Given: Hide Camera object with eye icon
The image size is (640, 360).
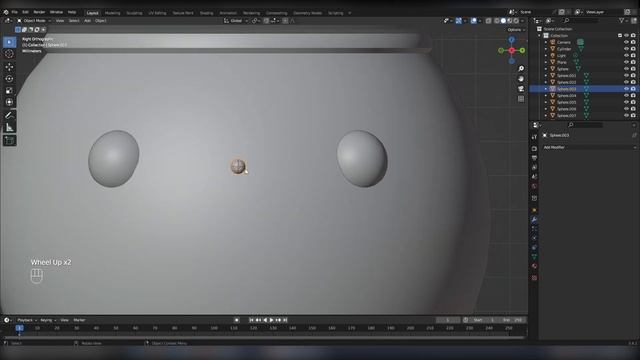Looking at the screenshot, I should [x=626, y=42].
